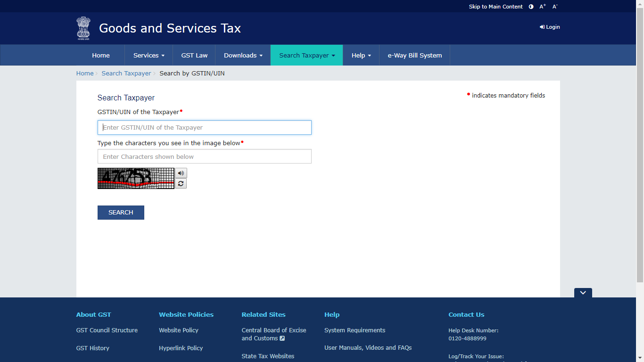644x362 pixels.
Task: Open e-Way Bill System tab
Action: [x=415, y=55]
